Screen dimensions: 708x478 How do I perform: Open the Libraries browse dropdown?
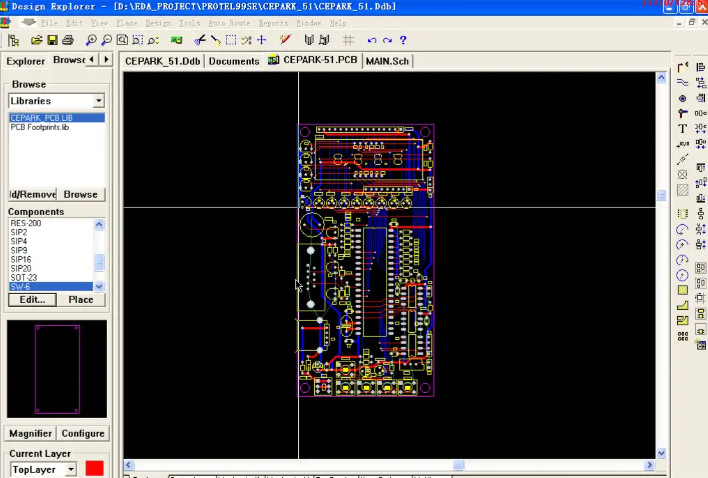pyautogui.click(x=98, y=101)
